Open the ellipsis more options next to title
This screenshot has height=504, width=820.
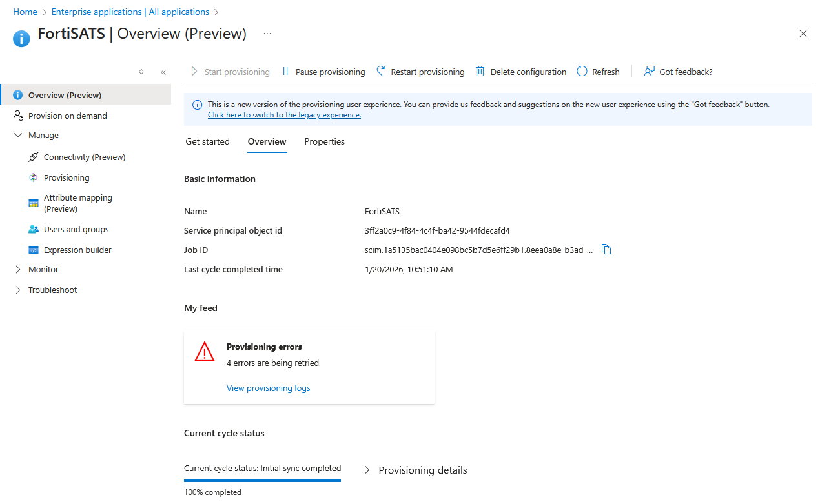(267, 34)
